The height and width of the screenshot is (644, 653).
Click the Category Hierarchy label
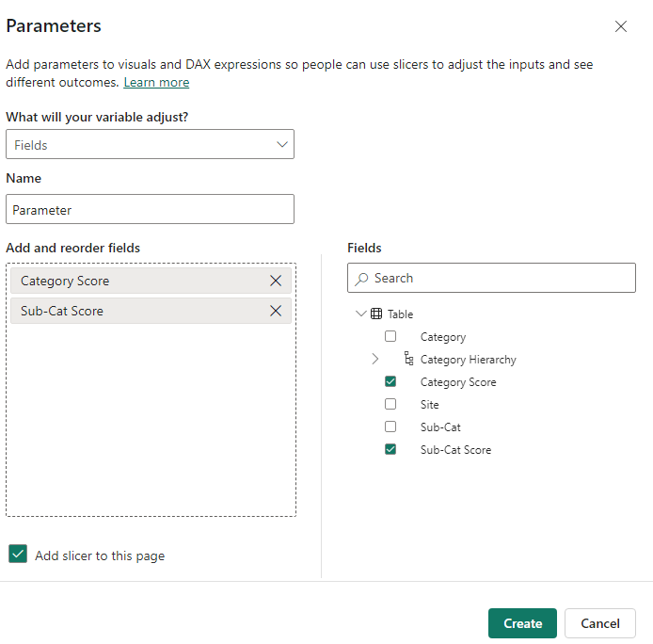pyautogui.click(x=468, y=360)
